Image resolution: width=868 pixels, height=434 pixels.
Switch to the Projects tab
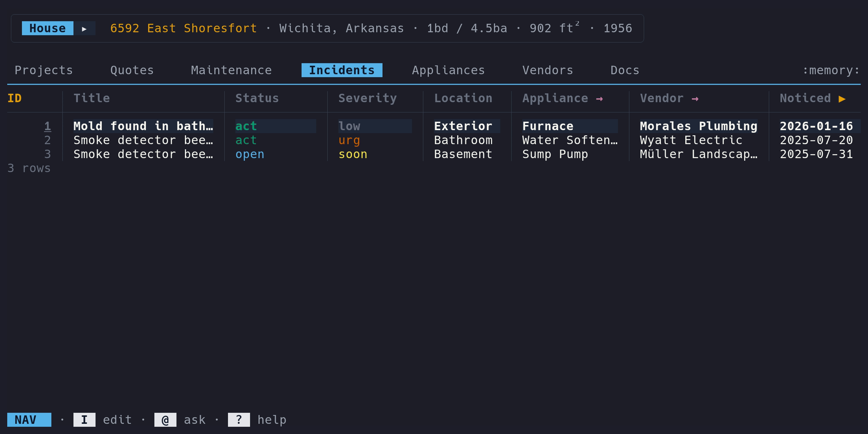pos(44,70)
